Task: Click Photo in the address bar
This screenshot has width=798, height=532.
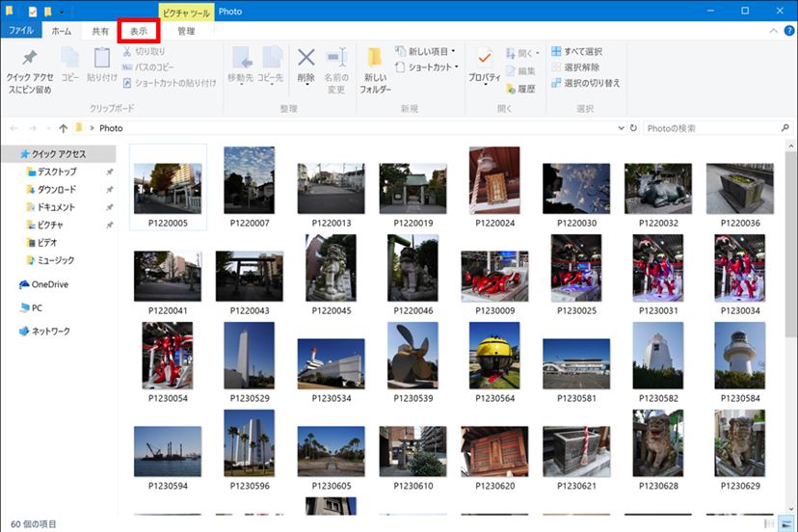Action: (111, 128)
